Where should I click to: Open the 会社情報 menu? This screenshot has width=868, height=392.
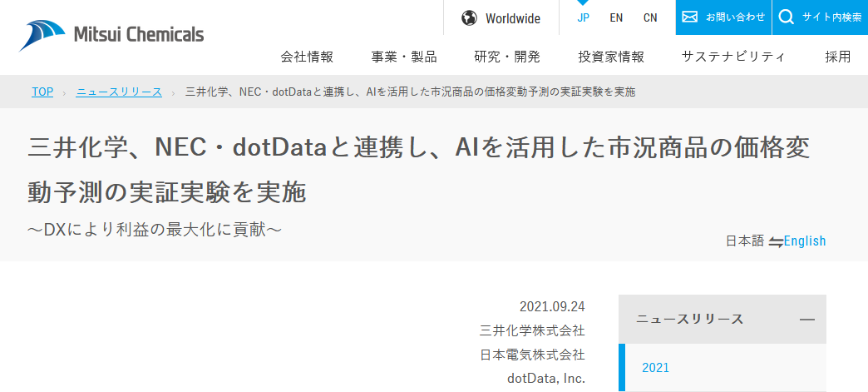point(308,57)
